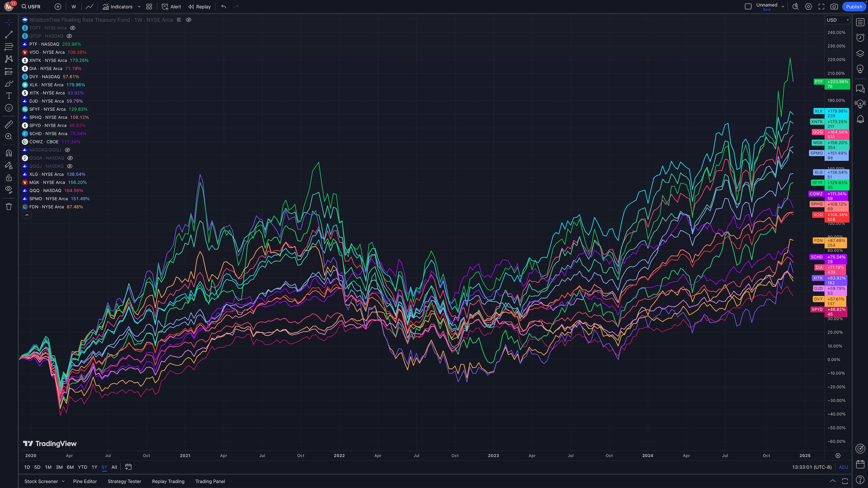This screenshot has width=868, height=488.
Task: Select the text annotation tool
Action: point(9,95)
